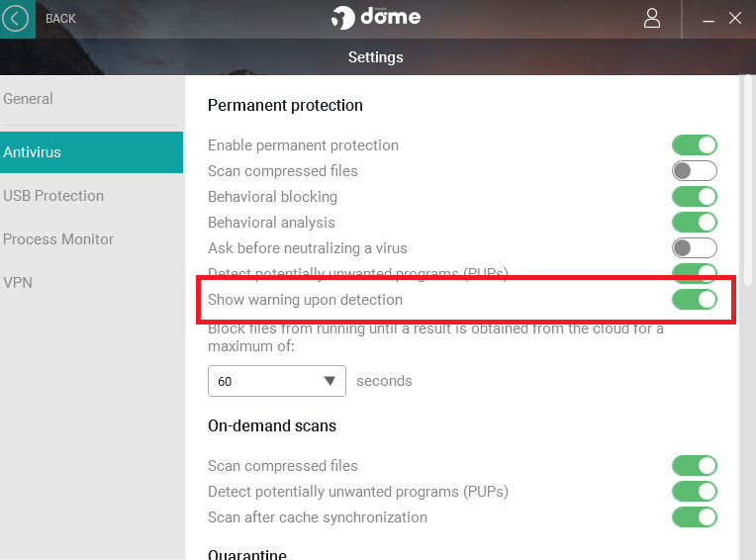Click the BACK button label

point(60,19)
